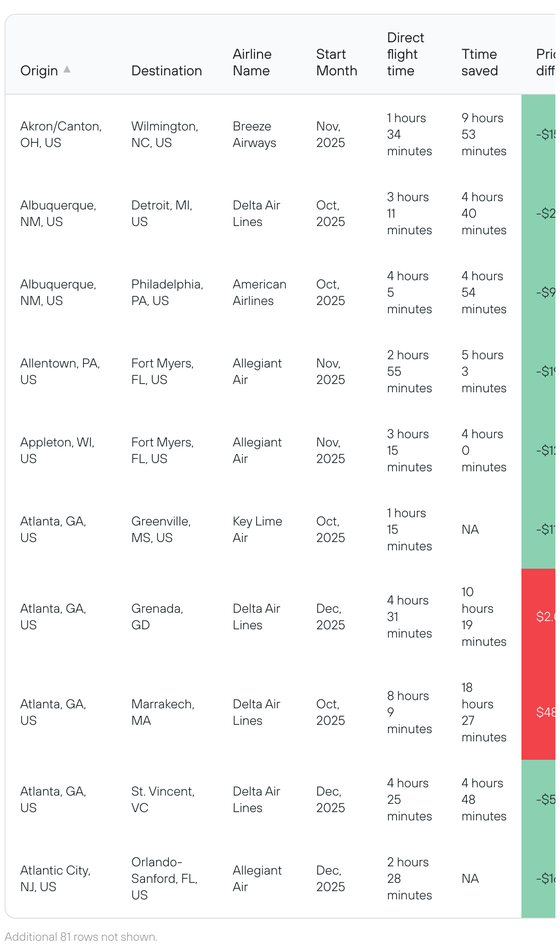The image size is (560, 949).
Task: Click the Wilmington, NC, US destination cell
Action: 165,135
